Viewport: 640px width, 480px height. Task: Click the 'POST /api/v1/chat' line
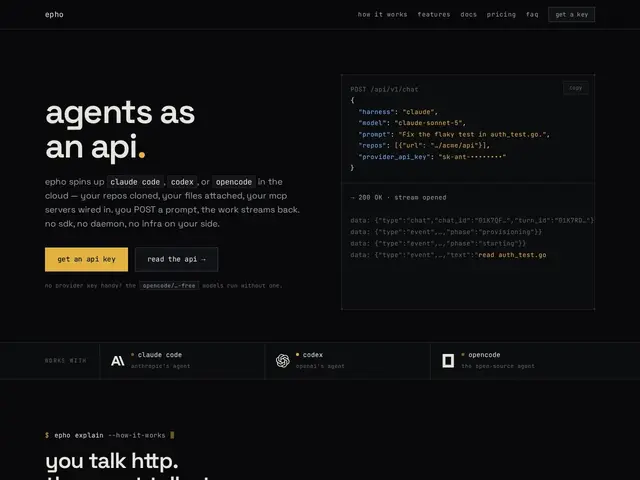[384, 89]
